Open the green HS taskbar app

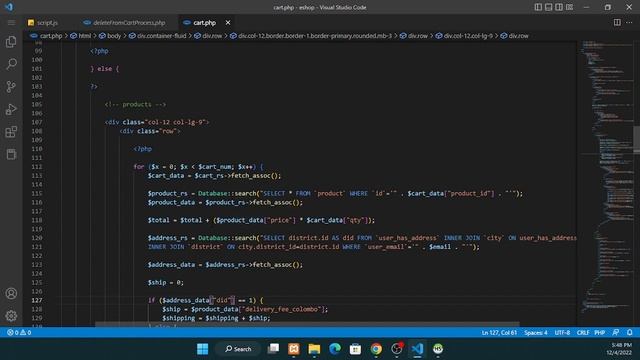pos(438,349)
